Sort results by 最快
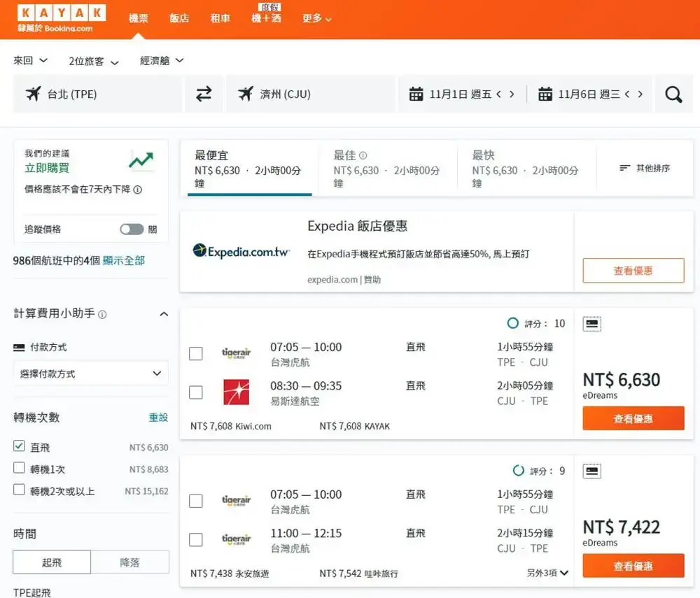The height and width of the screenshot is (598, 700). [527, 169]
